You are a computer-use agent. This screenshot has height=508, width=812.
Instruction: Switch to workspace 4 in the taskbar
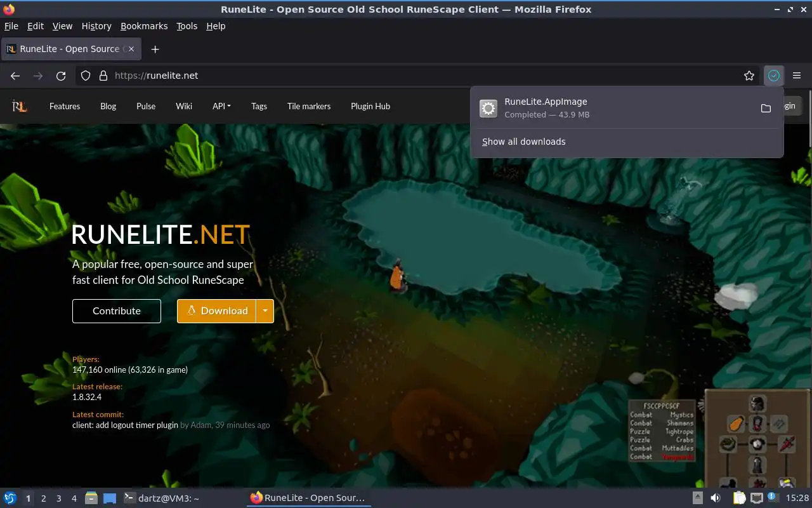[74, 498]
